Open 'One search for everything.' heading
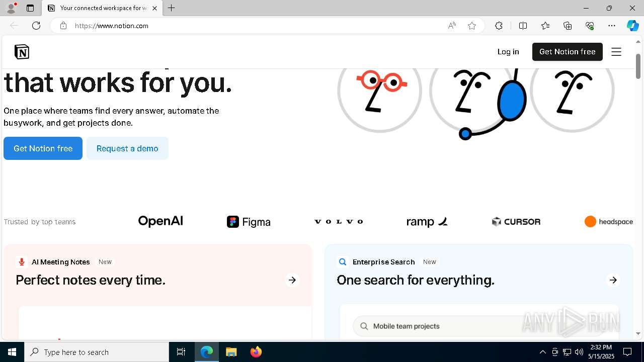The height and width of the screenshot is (362, 644). [416, 280]
